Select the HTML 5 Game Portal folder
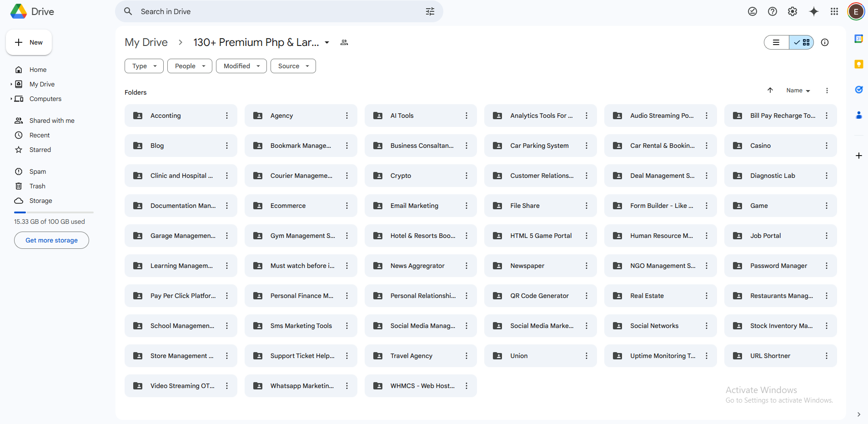Image resolution: width=868 pixels, height=424 pixels. click(x=541, y=236)
